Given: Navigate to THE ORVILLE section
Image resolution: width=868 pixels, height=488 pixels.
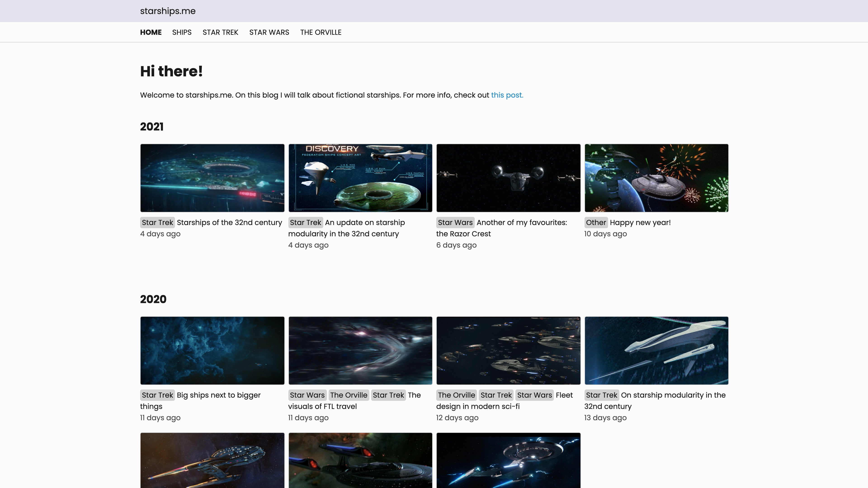Looking at the screenshot, I should tap(321, 32).
